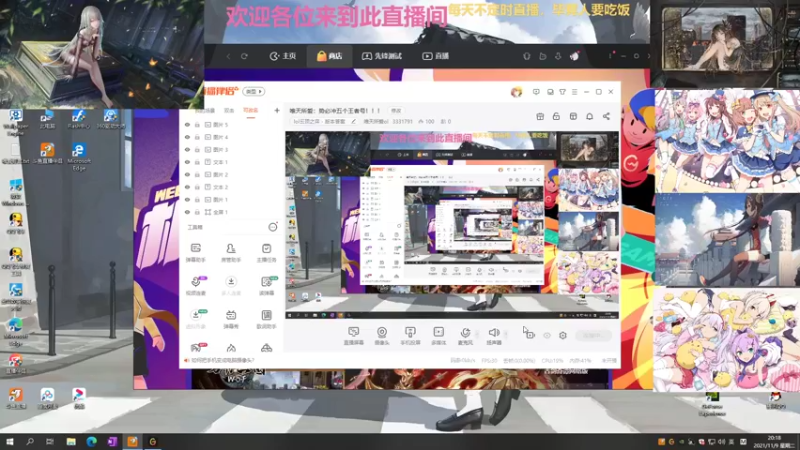Switch to the second scene tab
Screen dimensions: 800x450
[229, 110]
